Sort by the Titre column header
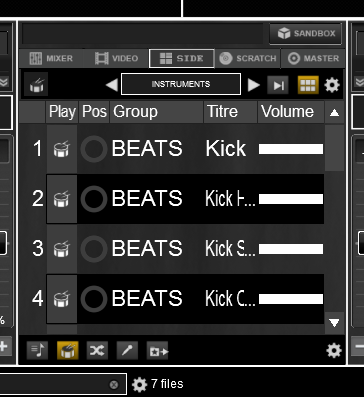This screenshot has width=364, height=397. 230,112
